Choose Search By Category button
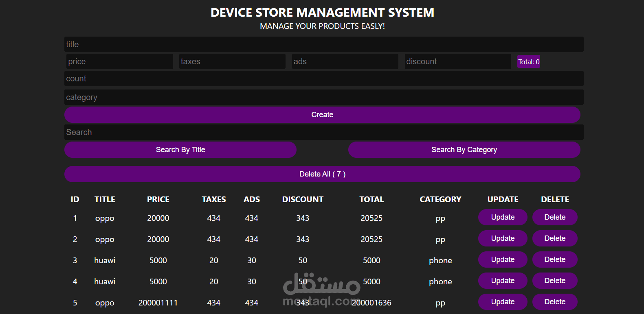644x314 pixels. (x=464, y=150)
